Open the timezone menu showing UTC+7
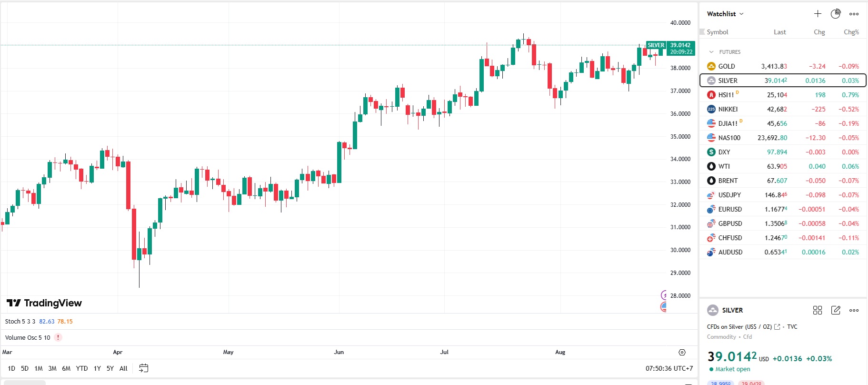Image resolution: width=868 pixels, height=385 pixels. click(x=669, y=368)
